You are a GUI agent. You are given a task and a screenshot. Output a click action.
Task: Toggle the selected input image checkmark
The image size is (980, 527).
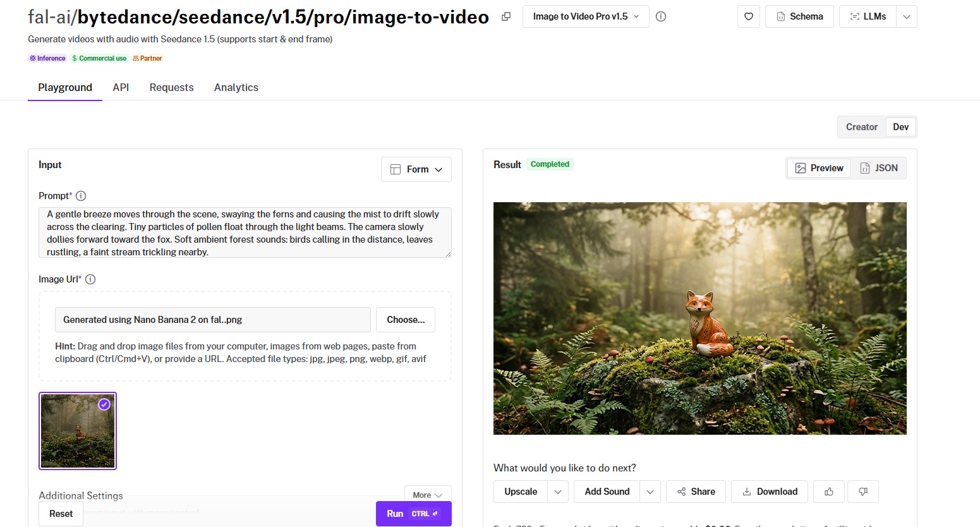pos(104,404)
